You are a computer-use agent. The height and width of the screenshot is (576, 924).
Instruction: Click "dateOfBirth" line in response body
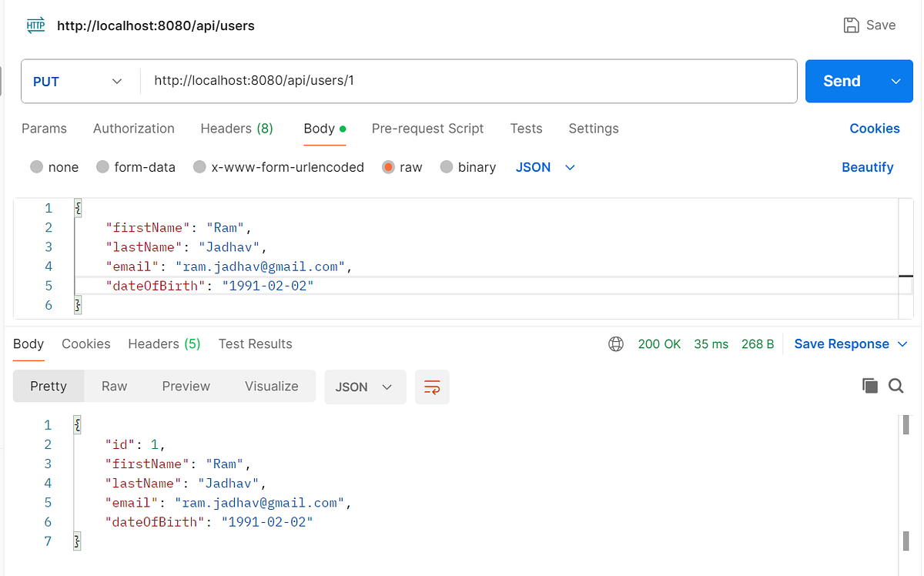coord(209,522)
